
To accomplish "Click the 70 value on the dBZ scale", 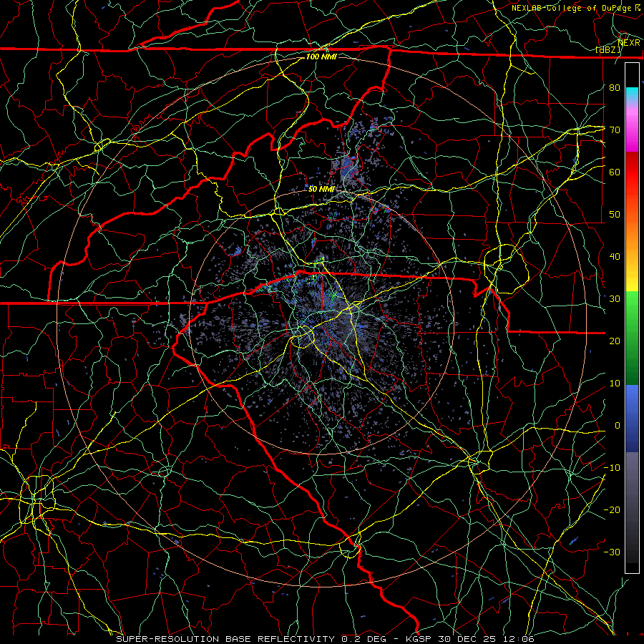I will point(615,130).
